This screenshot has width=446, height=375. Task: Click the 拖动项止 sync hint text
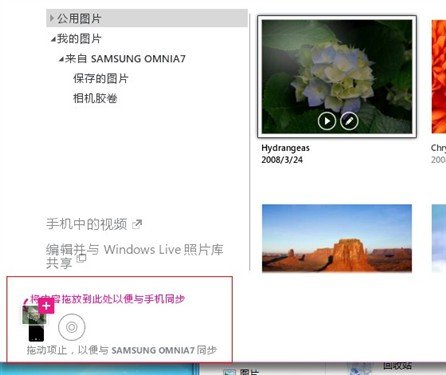pos(122,350)
